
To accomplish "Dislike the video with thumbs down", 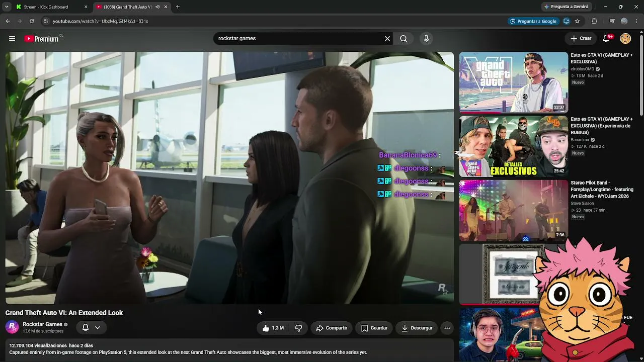I will pyautogui.click(x=298, y=328).
